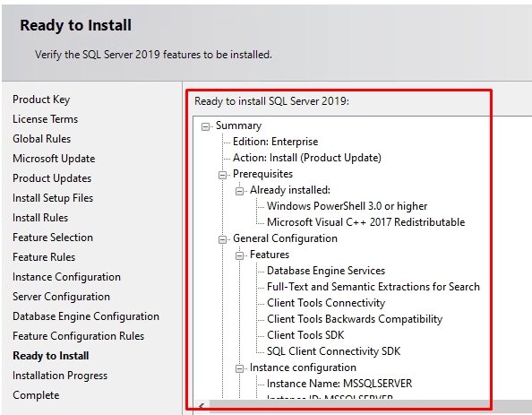The image size is (532, 415).
Task: Select the Summary tree item
Action: point(238,125)
